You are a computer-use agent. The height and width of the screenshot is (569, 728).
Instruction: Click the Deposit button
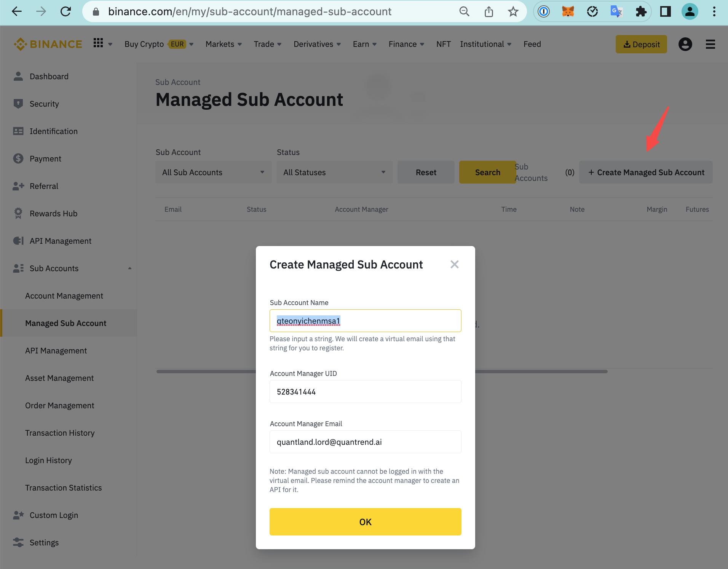pos(641,44)
